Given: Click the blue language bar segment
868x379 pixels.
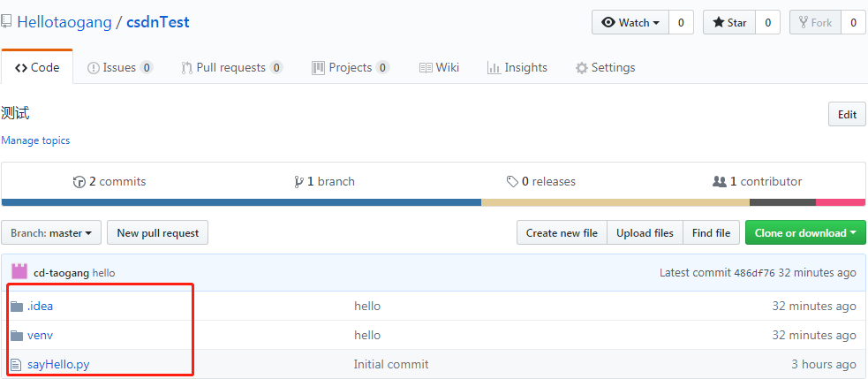Looking at the screenshot, I should click(241, 202).
